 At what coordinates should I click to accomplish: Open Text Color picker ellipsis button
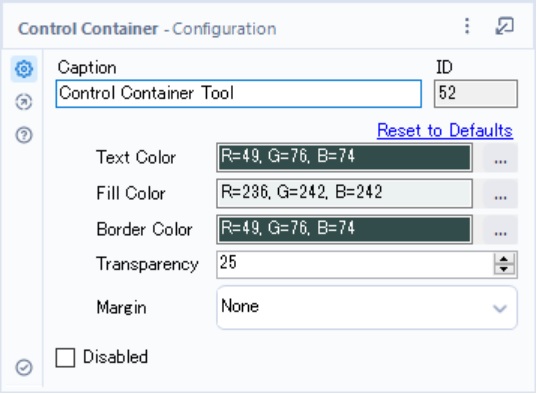pos(500,158)
